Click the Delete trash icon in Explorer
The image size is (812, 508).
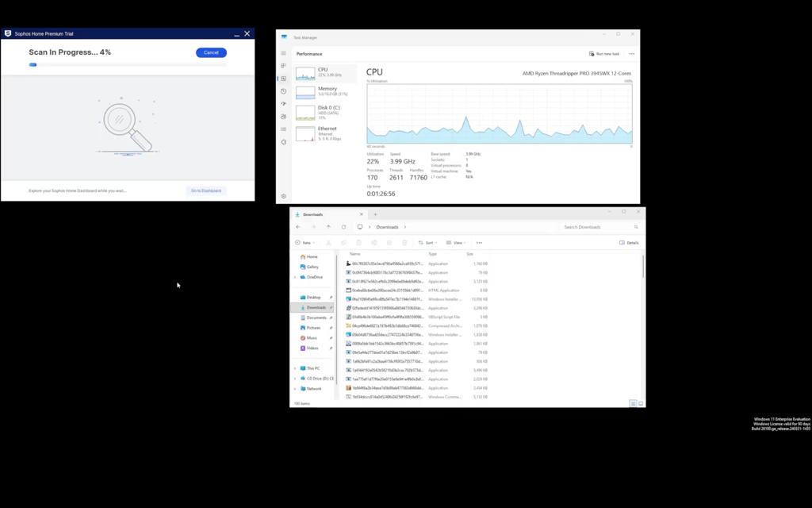tap(404, 243)
